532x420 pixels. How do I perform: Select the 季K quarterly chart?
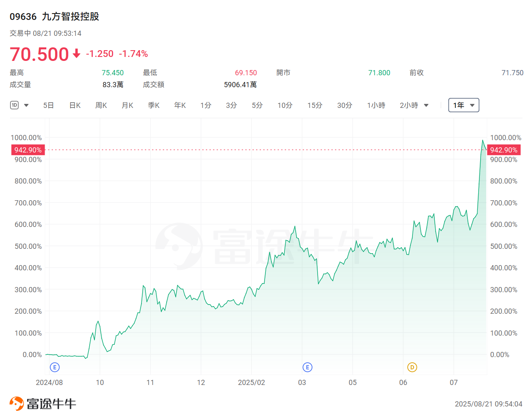coord(153,105)
